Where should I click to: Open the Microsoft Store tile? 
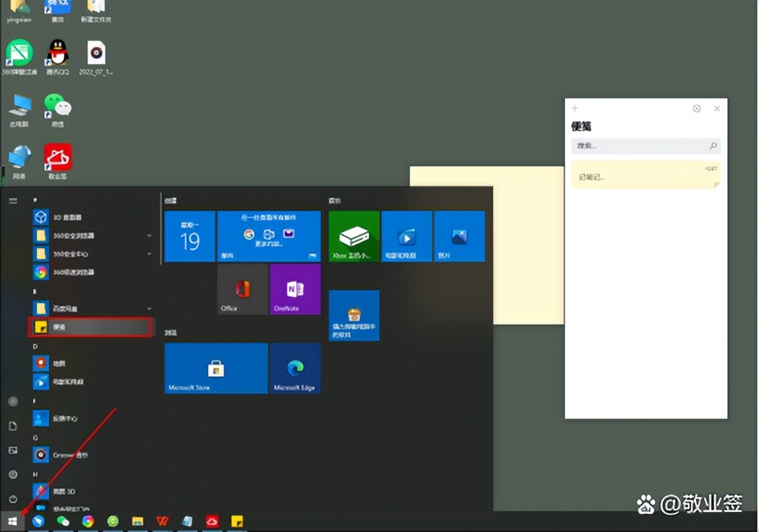(215, 369)
